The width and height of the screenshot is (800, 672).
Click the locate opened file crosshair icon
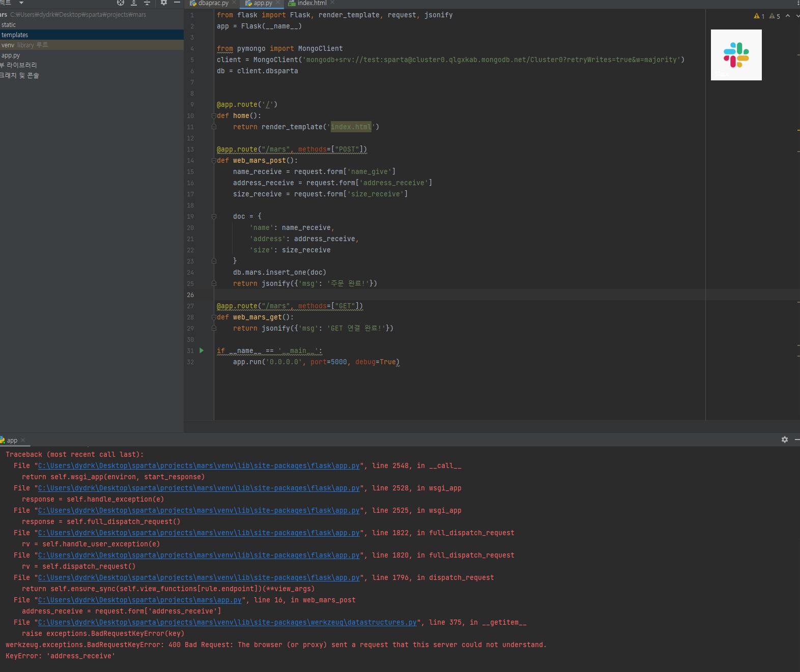tap(121, 3)
